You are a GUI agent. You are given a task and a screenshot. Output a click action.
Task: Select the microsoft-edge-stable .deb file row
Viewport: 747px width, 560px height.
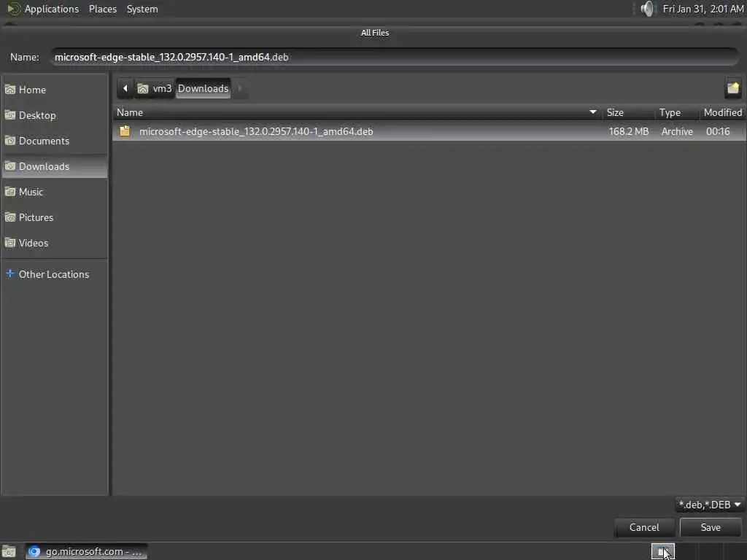[429, 131]
